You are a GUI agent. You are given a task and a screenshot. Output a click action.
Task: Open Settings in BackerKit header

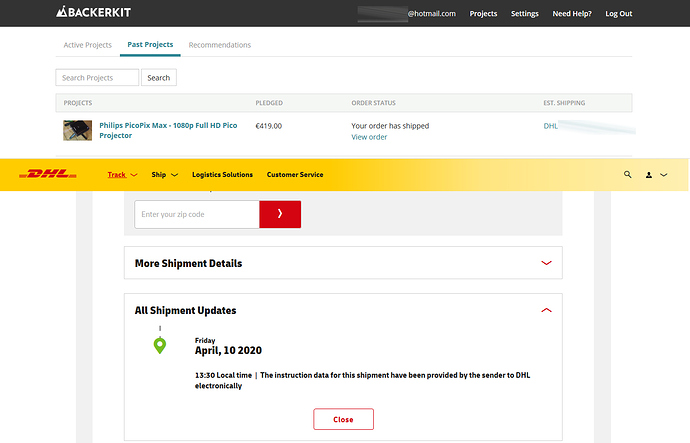tap(525, 14)
